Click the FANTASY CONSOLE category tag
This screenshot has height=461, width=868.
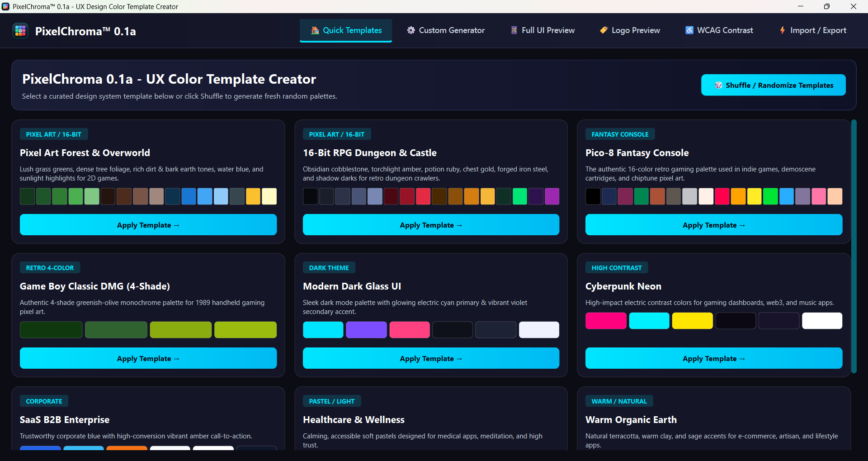[620, 134]
